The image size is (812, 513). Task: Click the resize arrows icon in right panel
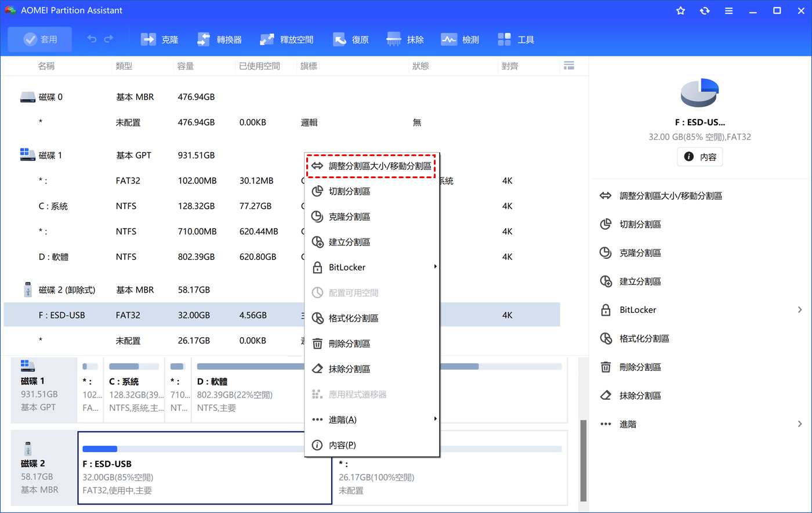point(606,196)
